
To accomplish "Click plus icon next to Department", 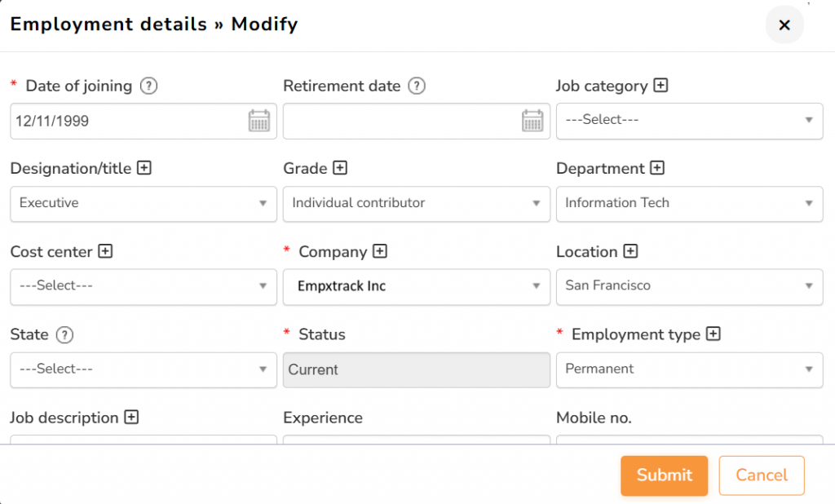I will click(657, 168).
